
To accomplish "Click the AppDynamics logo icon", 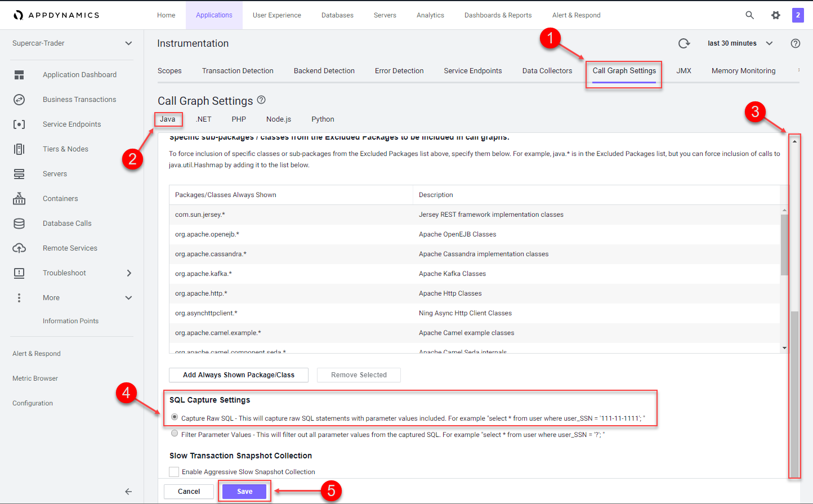I will [x=19, y=15].
